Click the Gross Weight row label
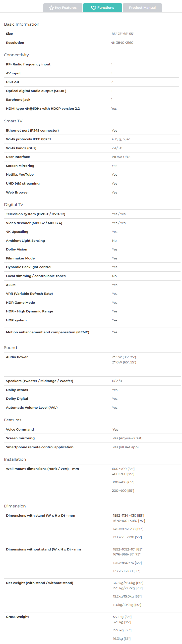 17,617
